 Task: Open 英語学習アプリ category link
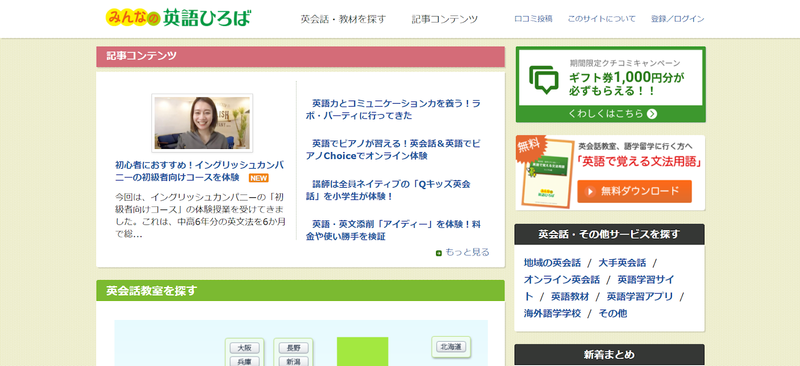640,297
